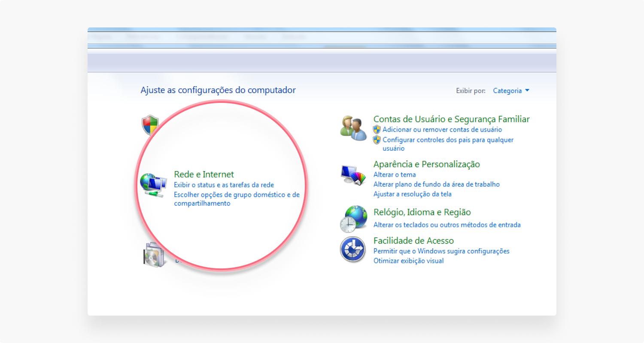Open the Rede e Internet category heading
Image resolution: width=644 pixels, height=343 pixels.
(204, 175)
